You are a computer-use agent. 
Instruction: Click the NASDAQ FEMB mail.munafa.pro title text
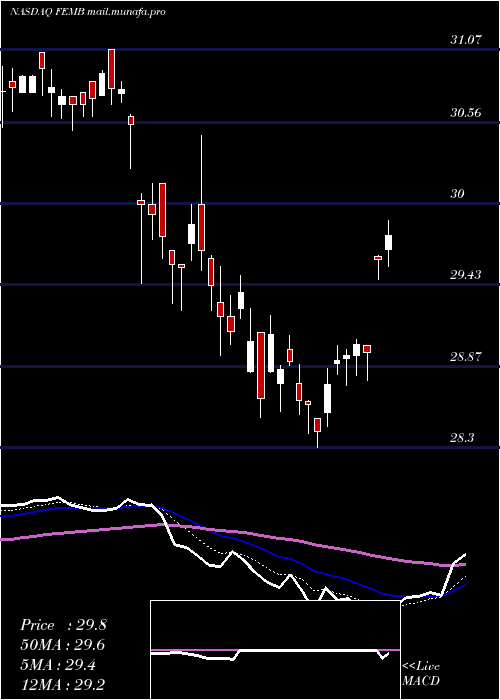pyautogui.click(x=88, y=12)
